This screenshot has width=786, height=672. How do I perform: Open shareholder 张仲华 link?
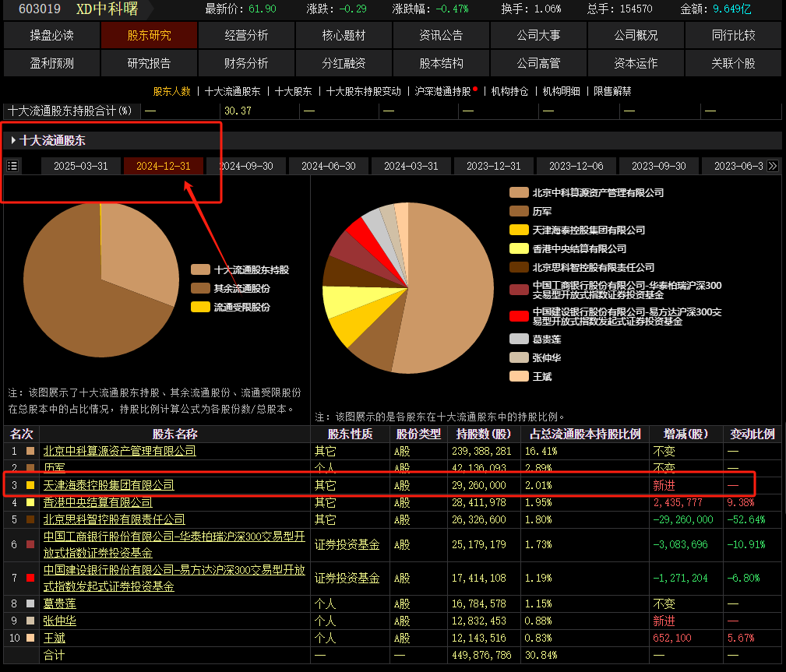(x=60, y=621)
